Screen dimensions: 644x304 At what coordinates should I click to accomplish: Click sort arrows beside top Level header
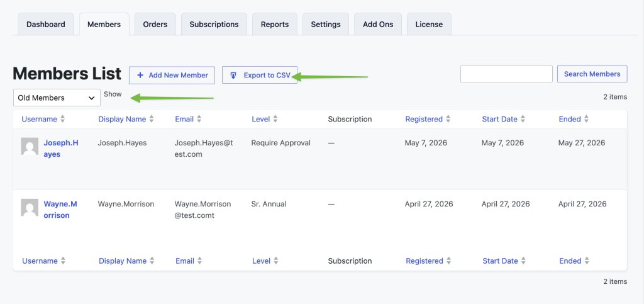[x=275, y=119]
